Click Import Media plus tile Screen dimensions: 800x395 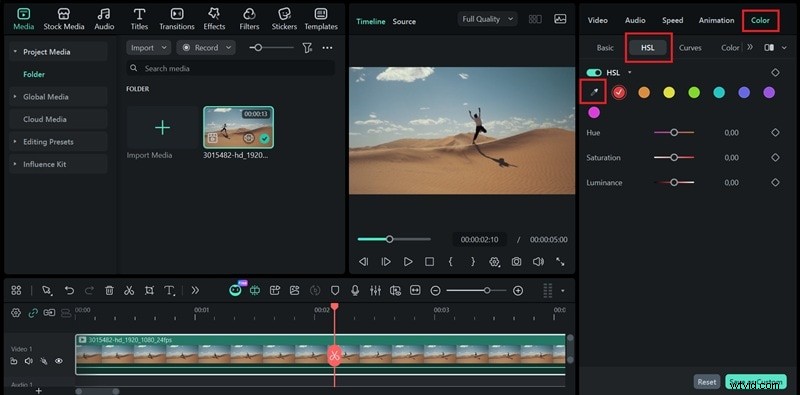click(x=162, y=127)
